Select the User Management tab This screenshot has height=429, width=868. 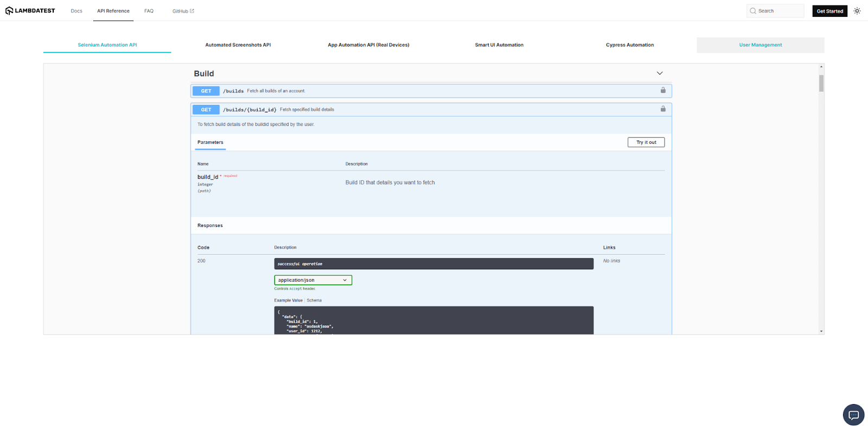pos(761,45)
